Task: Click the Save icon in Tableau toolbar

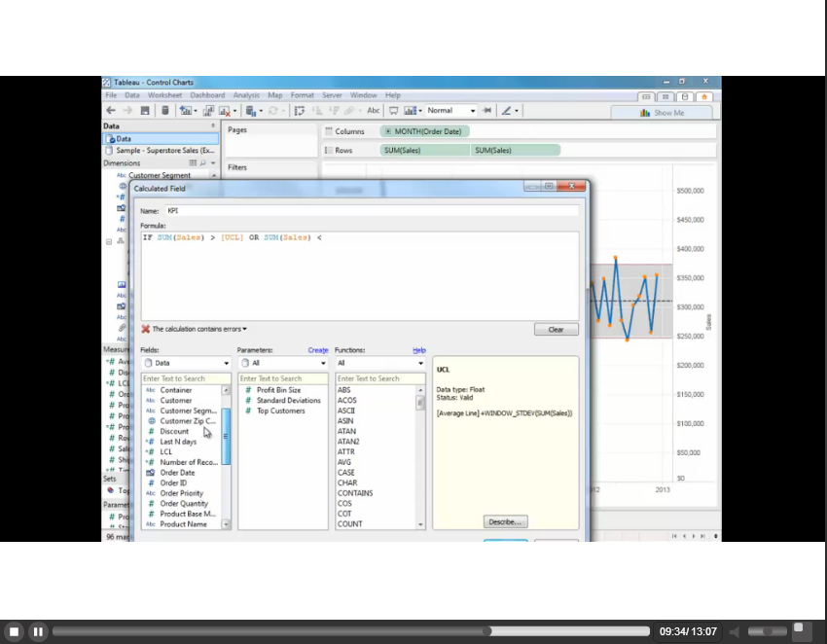Action: (145, 111)
